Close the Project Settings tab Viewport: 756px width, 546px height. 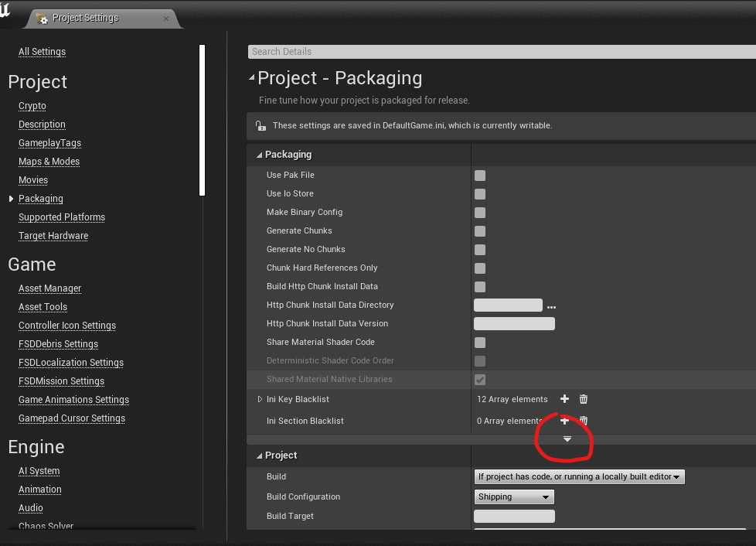click(x=166, y=19)
